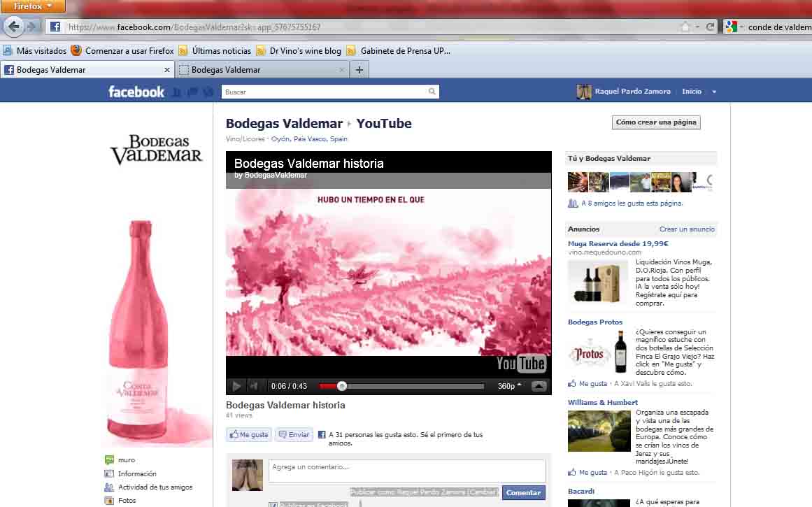Click the Facebook site identity icon
Screen dimensions: 812x507
pos(55,27)
